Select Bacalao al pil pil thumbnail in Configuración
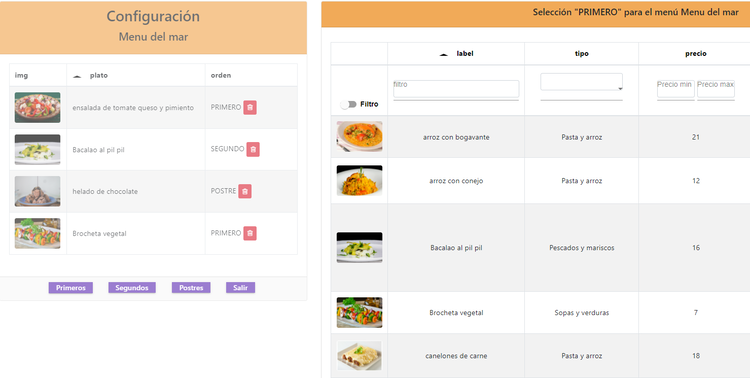 coord(37,149)
